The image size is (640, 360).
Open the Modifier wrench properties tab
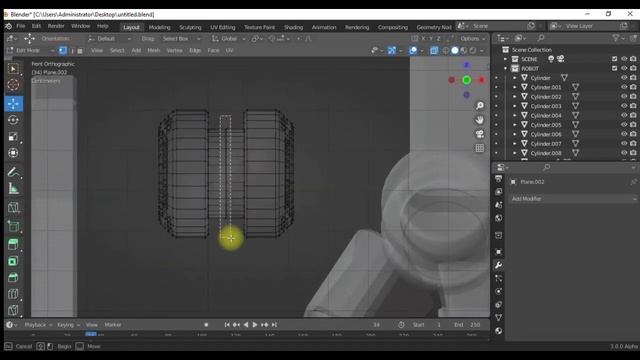tap(498, 265)
